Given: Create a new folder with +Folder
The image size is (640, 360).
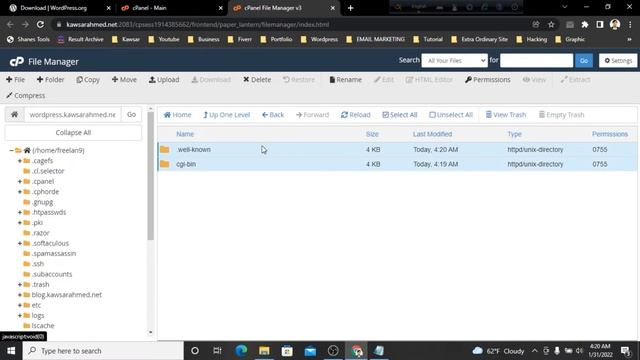Looking at the screenshot, I should tap(50, 80).
